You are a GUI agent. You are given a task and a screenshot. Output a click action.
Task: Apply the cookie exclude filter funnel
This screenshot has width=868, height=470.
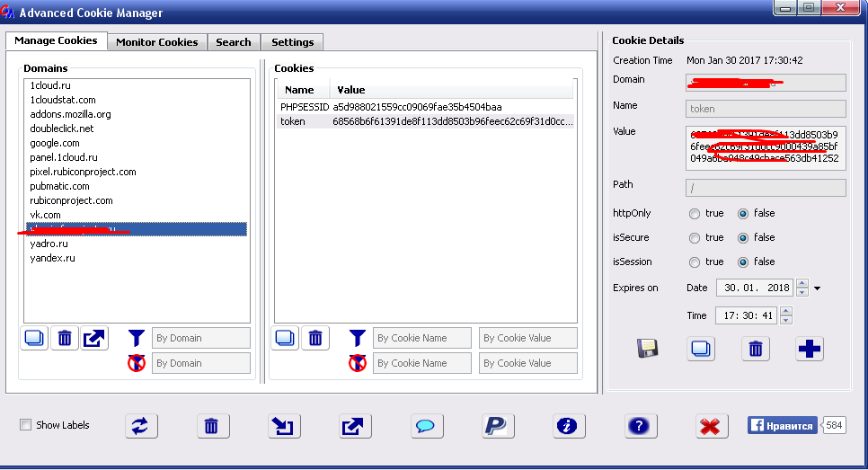coord(358,363)
